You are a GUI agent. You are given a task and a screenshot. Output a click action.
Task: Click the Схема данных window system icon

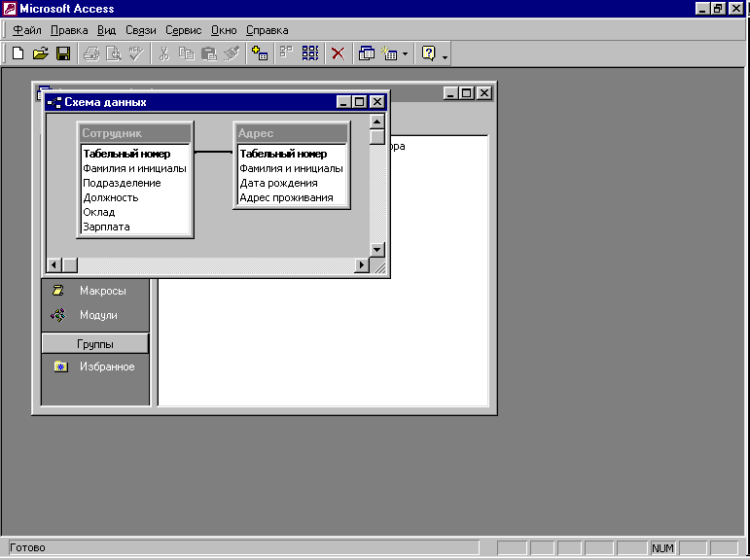[x=54, y=102]
